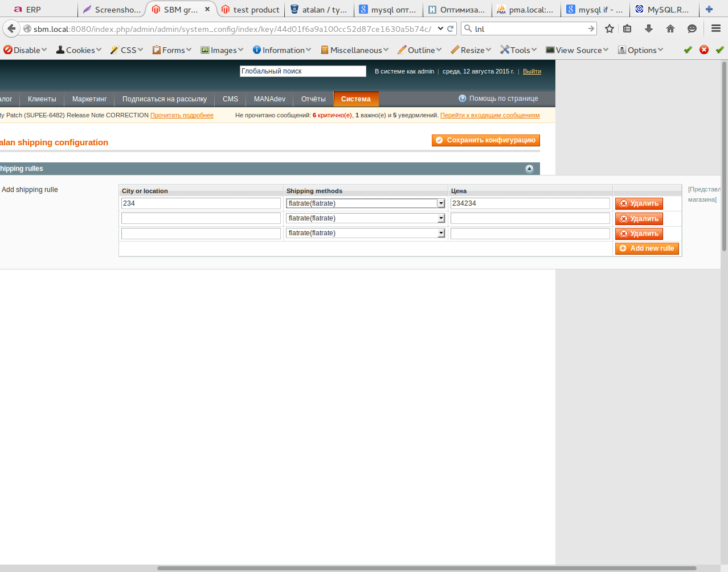Open the bookmarks list icon

pos(627,28)
